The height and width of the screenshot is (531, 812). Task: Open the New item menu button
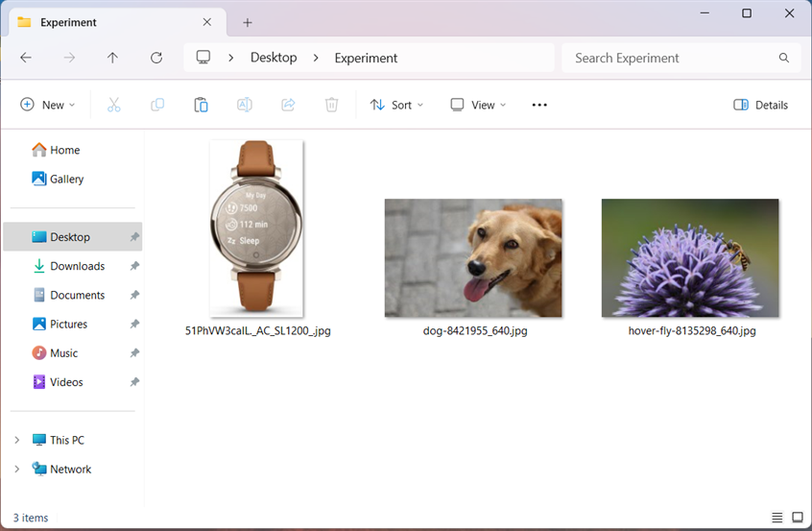click(x=47, y=105)
